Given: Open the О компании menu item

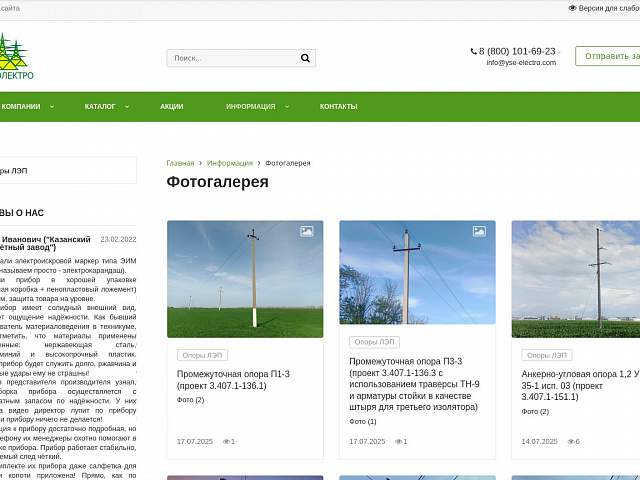Looking at the screenshot, I should point(20,107).
